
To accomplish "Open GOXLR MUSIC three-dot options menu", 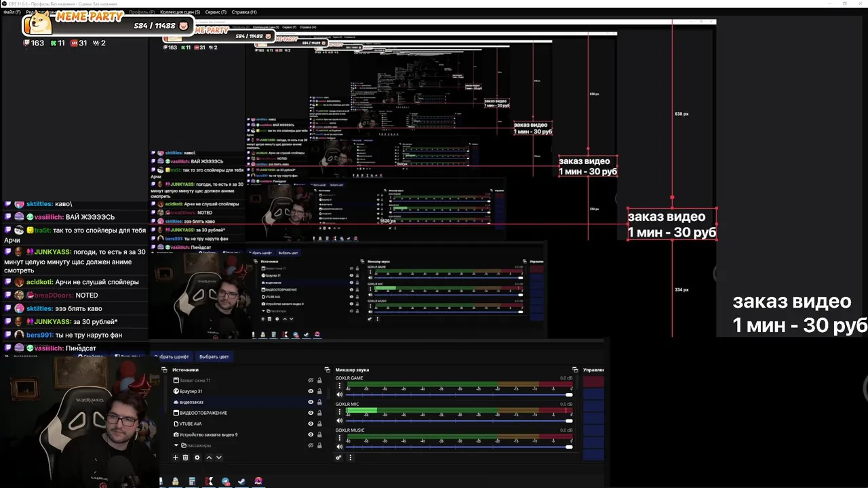I will coord(340,439).
